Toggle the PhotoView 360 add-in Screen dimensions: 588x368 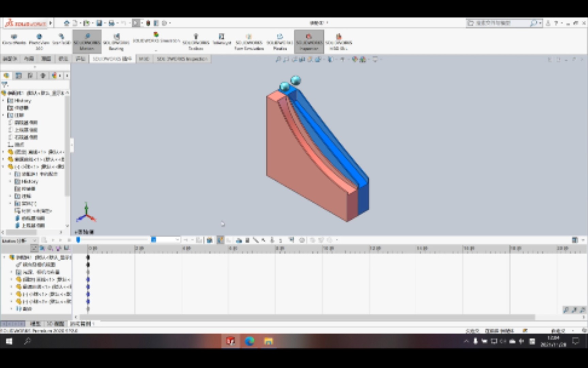pos(39,42)
